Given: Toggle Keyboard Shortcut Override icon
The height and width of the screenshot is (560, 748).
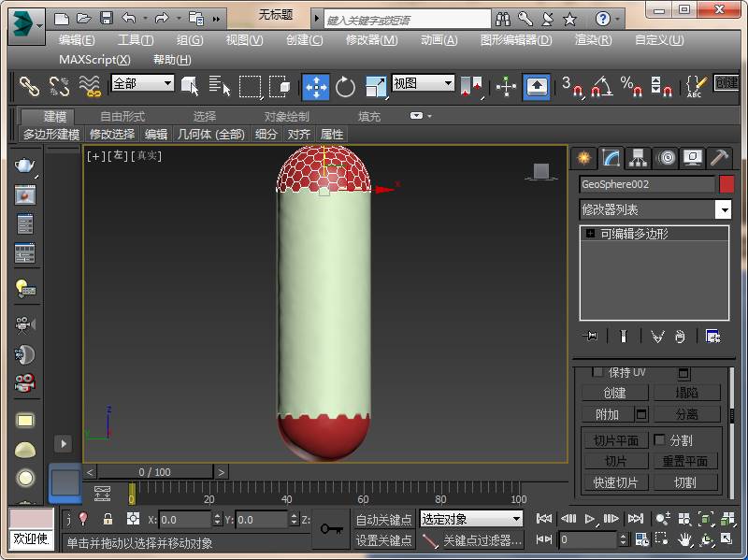Looking at the screenshot, I should coord(537,87).
